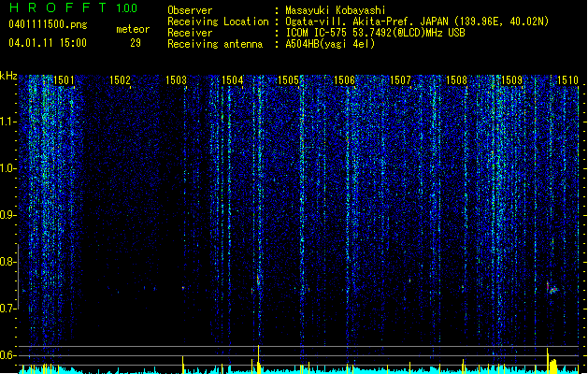The image size is (588, 374).
Task: Click the date stamp 04.01.11 15:00
Action: click(x=48, y=42)
